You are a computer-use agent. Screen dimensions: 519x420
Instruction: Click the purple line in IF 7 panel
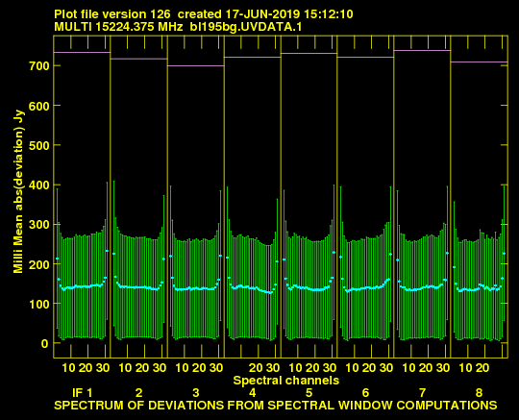[422, 50]
